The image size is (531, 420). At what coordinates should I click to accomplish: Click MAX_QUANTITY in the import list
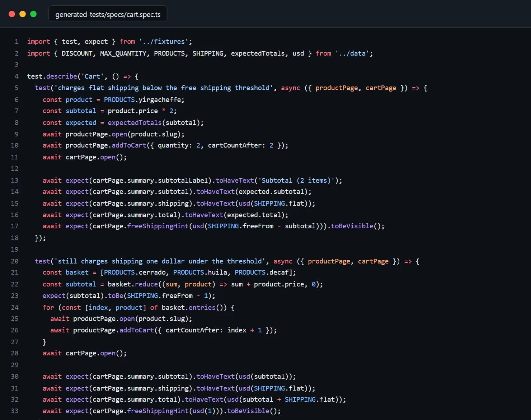(123, 53)
